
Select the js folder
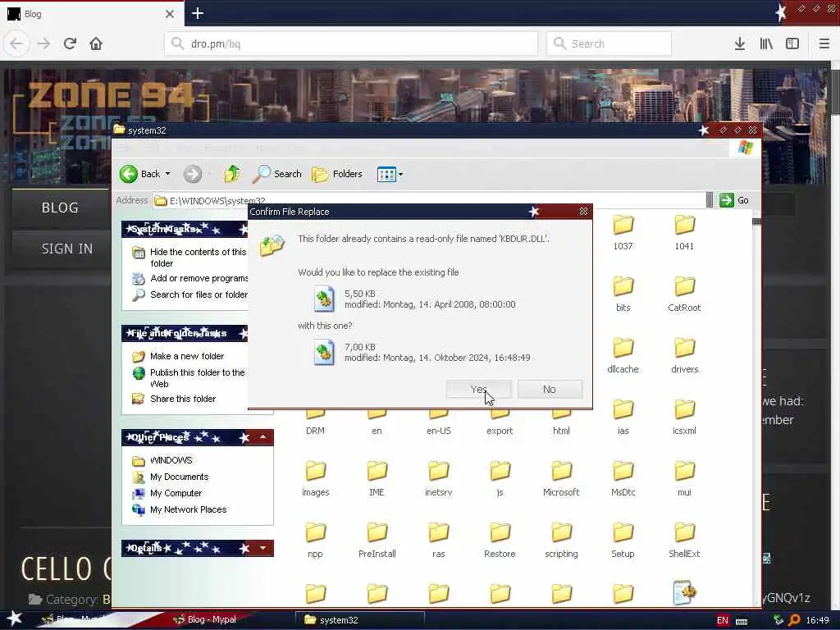[x=500, y=479]
